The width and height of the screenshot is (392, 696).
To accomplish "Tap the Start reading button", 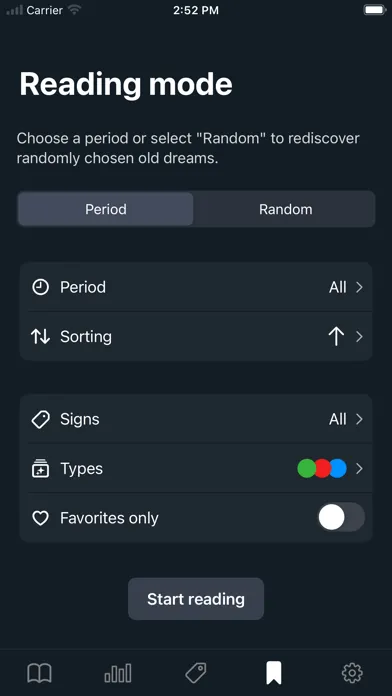I will pyautogui.click(x=196, y=599).
